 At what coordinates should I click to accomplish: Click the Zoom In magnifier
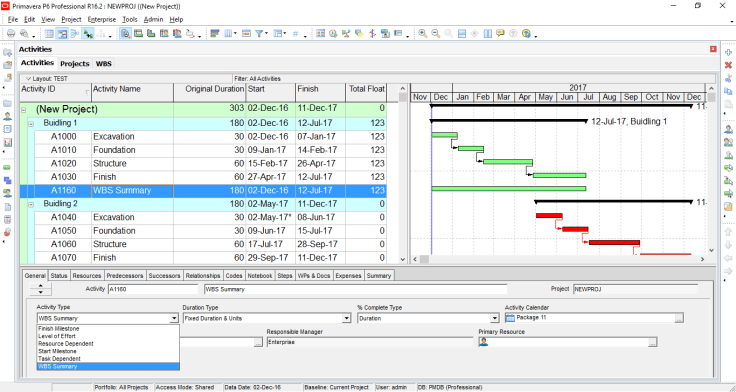click(x=423, y=33)
